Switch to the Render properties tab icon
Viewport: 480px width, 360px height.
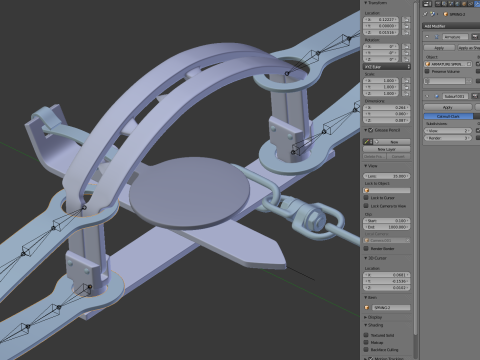pyautogui.click(x=438, y=4)
